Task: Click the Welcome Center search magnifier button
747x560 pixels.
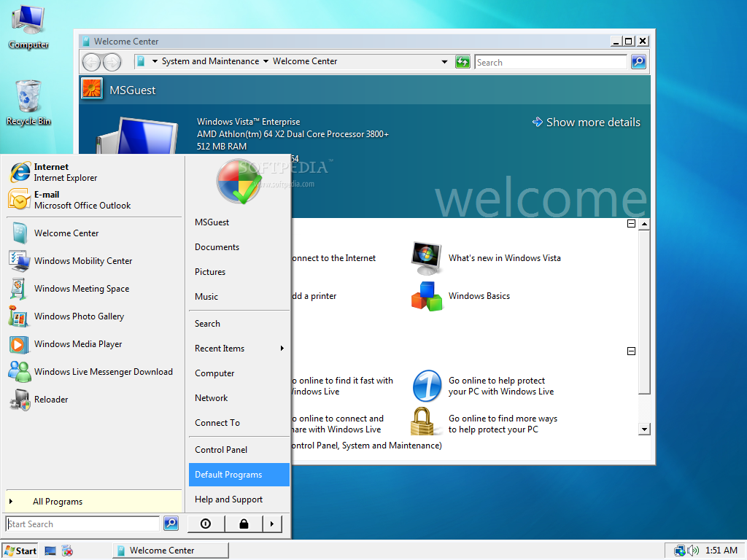Action: [638, 61]
